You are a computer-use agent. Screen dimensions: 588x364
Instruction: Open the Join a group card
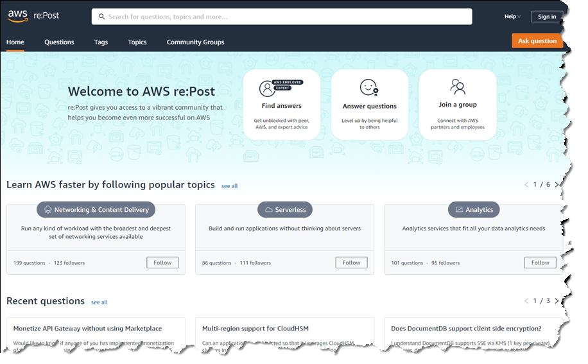click(x=458, y=105)
